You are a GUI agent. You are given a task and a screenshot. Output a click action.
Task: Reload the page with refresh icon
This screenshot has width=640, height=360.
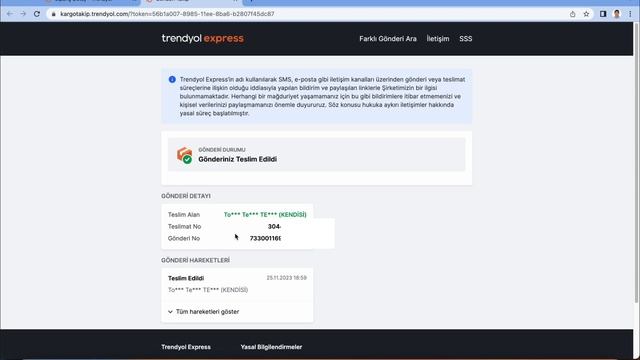point(37,14)
